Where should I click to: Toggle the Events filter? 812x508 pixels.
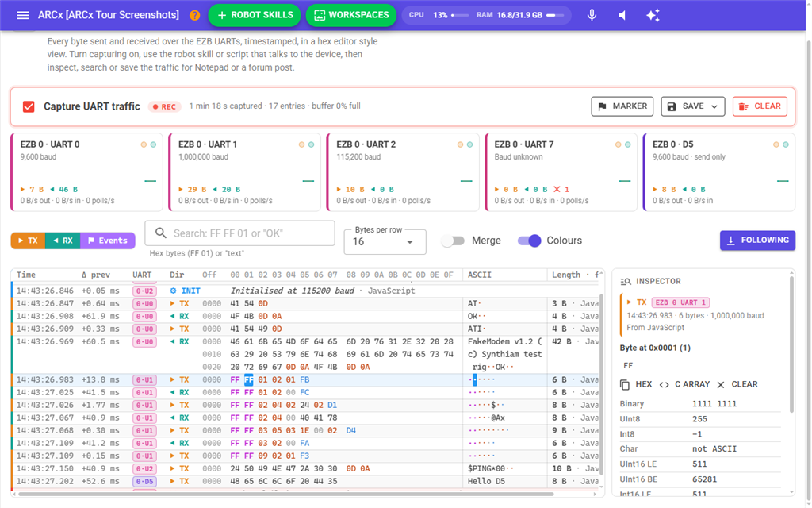pos(108,241)
